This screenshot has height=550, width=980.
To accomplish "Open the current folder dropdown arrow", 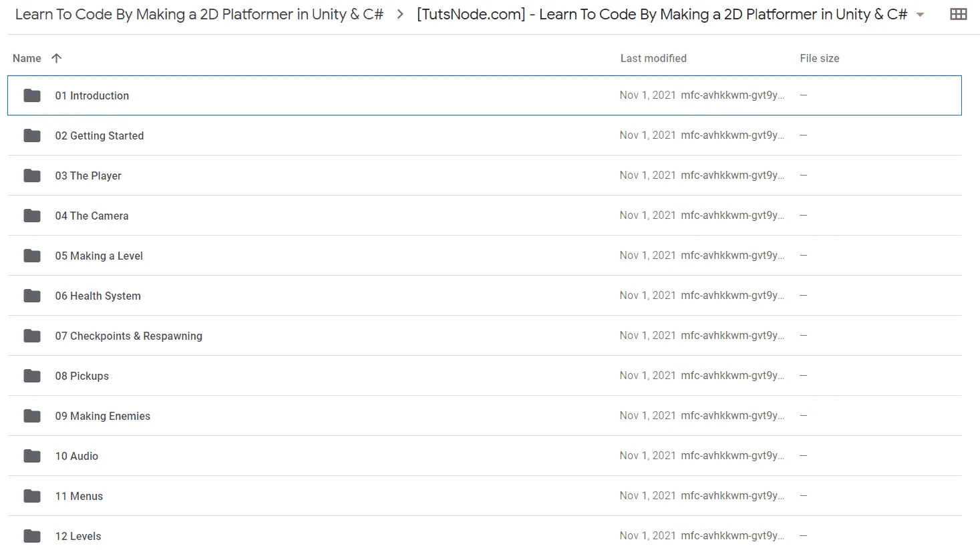I will pos(920,15).
